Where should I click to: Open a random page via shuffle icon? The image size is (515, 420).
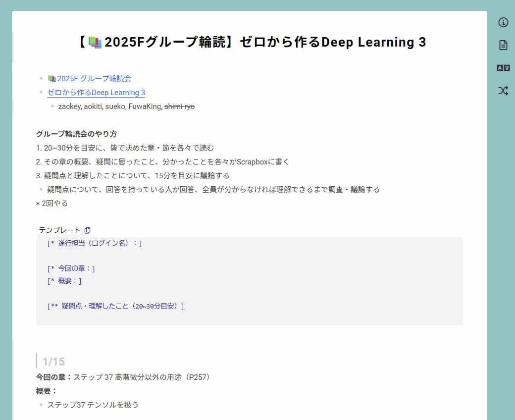tap(503, 91)
